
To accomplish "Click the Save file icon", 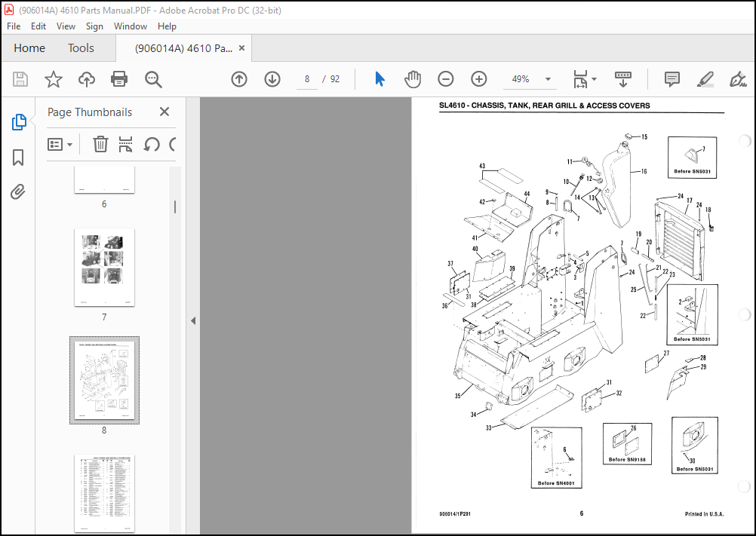I will 20,79.
